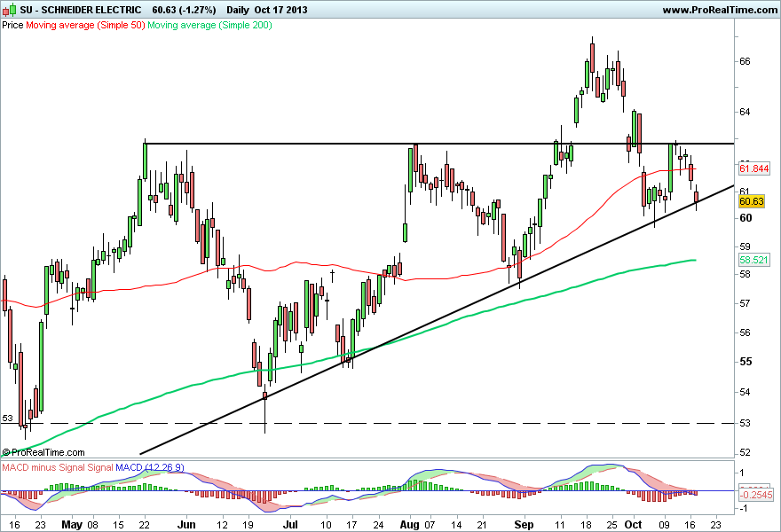Open the www.ProRealTime.com link

coord(720,10)
